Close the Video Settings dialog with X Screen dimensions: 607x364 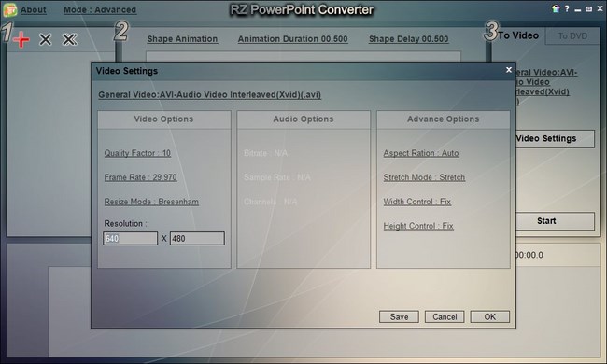pyautogui.click(x=509, y=70)
